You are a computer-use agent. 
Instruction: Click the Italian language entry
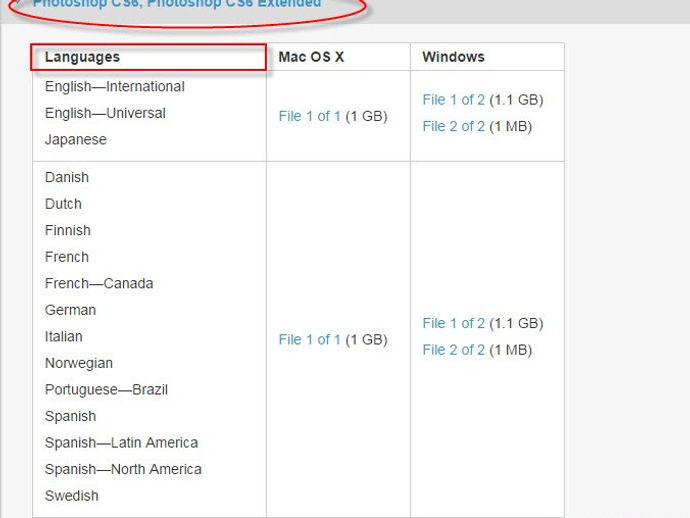[64, 337]
